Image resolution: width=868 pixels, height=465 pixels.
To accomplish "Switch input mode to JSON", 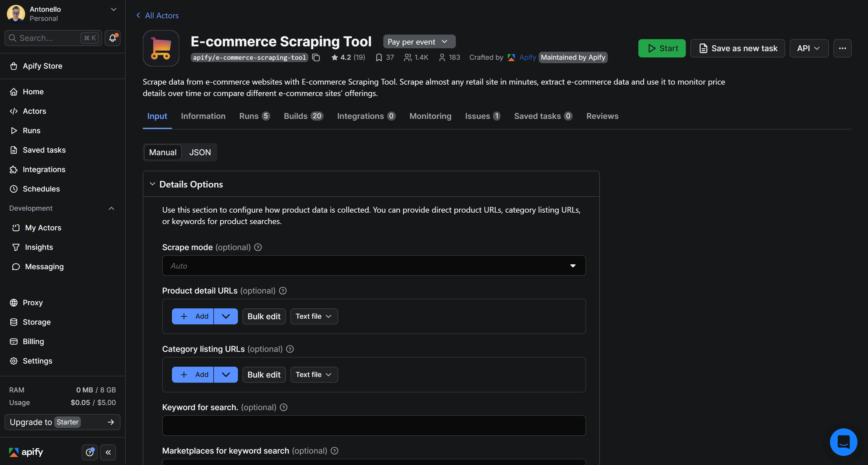I will 200,152.
